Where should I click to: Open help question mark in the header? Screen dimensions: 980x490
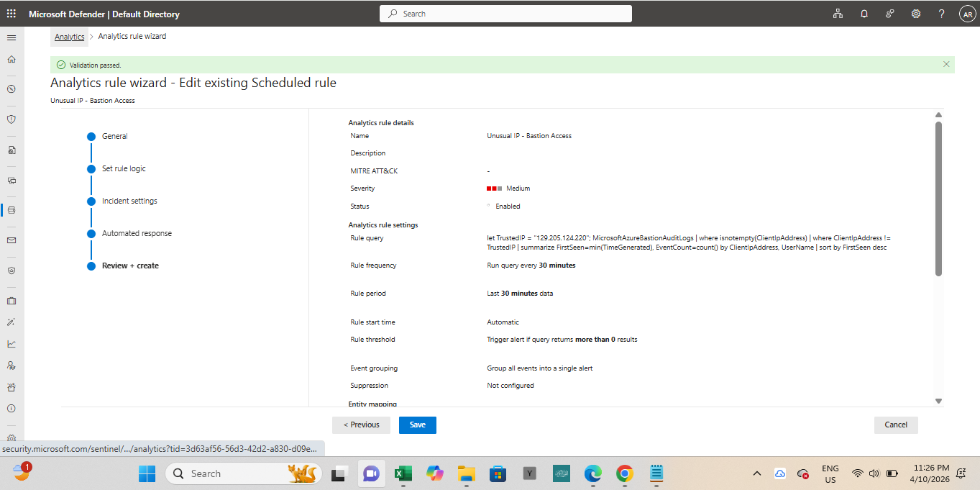pyautogui.click(x=942, y=14)
